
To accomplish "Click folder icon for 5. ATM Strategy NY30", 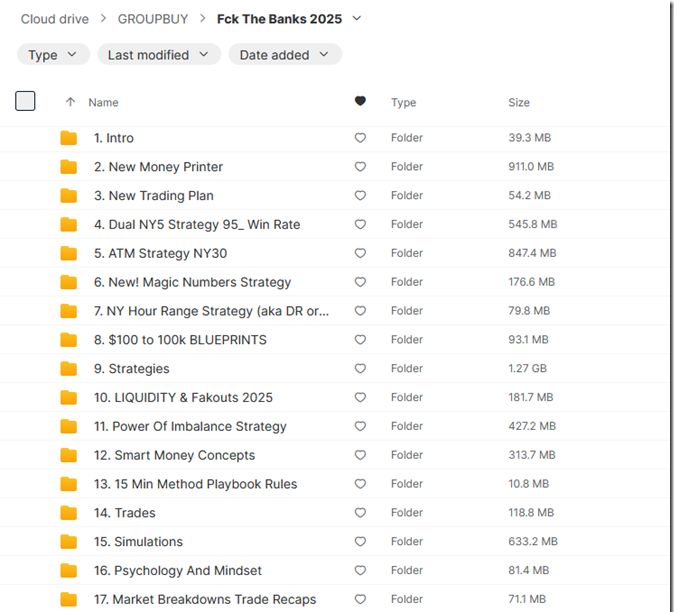I will [x=68, y=253].
